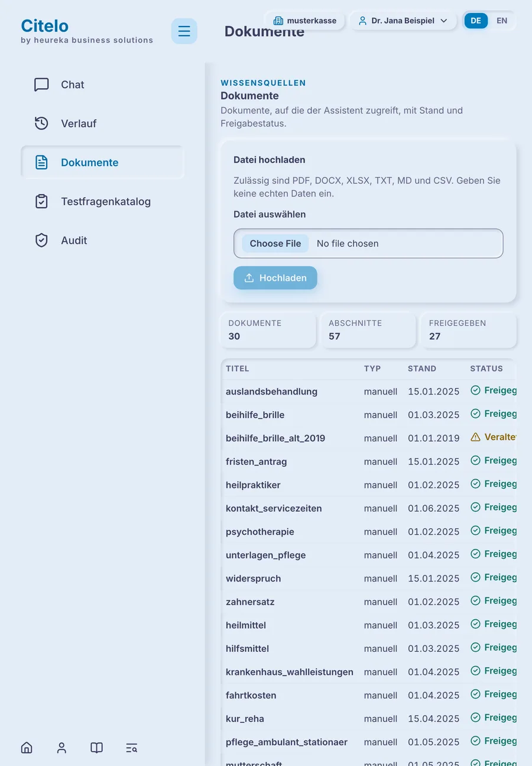Click the DOKUMENTE 30 statistics card
Image resolution: width=532 pixels, height=766 pixels.
click(x=268, y=330)
